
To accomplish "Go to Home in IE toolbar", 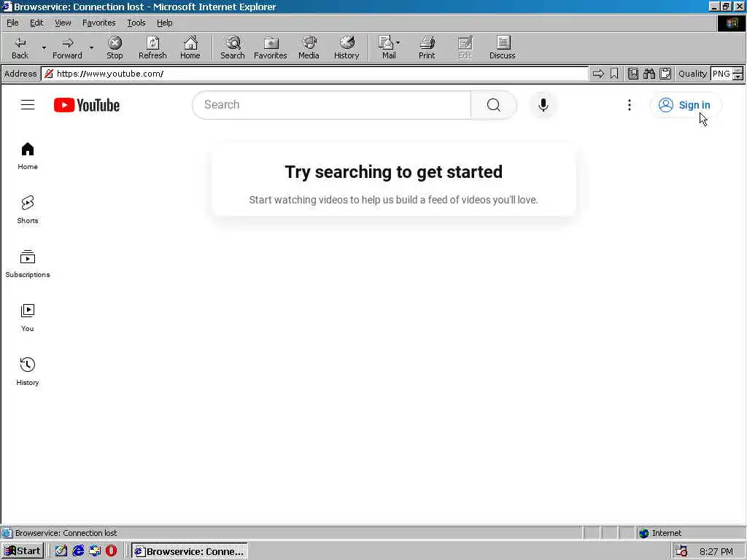I will tap(190, 47).
